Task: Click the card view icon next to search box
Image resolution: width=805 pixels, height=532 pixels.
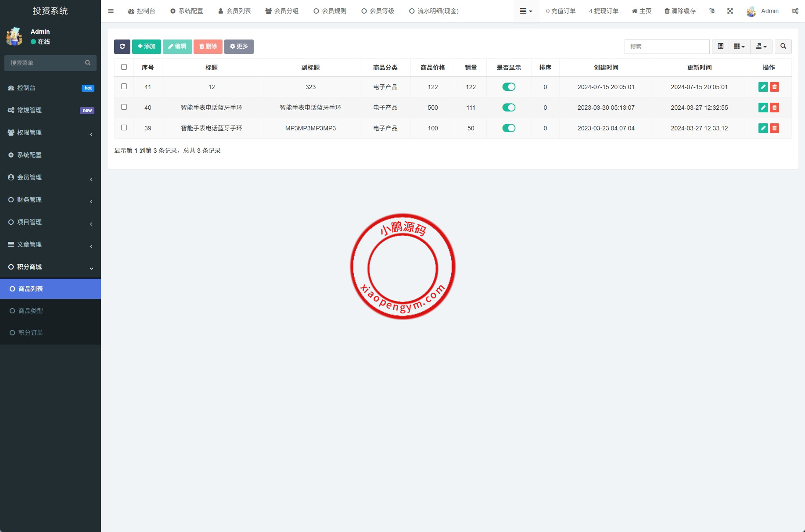Action: [720, 47]
